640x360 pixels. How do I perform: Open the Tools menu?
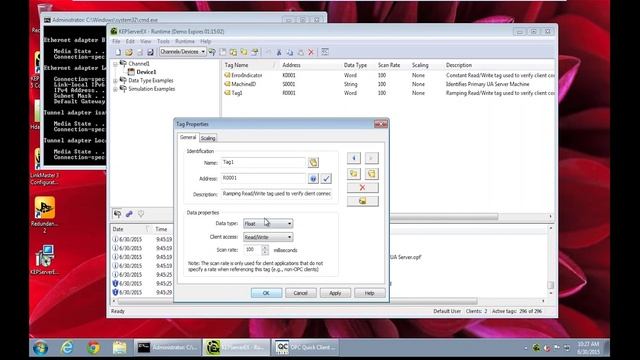[163, 42]
